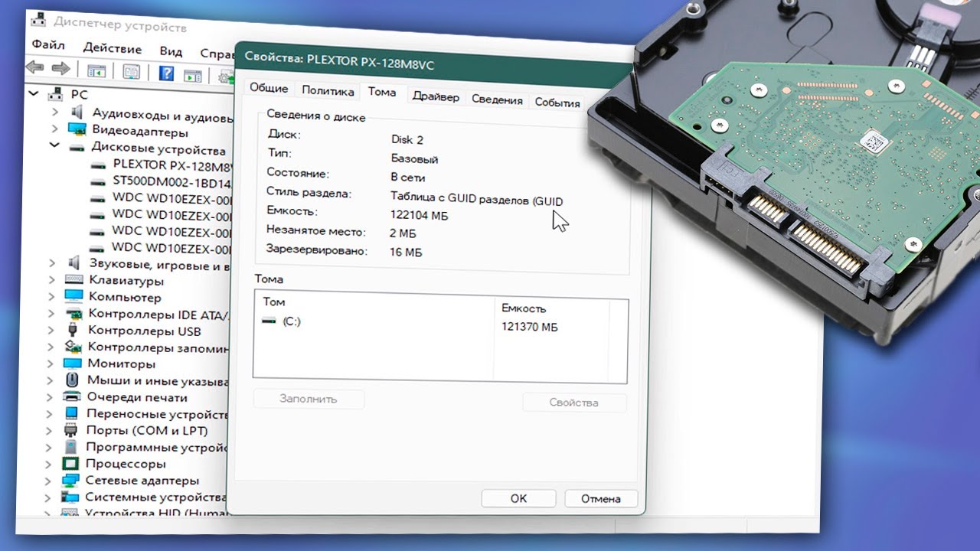Click the monitor icon beside Компьютер
This screenshot has height=551, width=980.
click(73, 296)
